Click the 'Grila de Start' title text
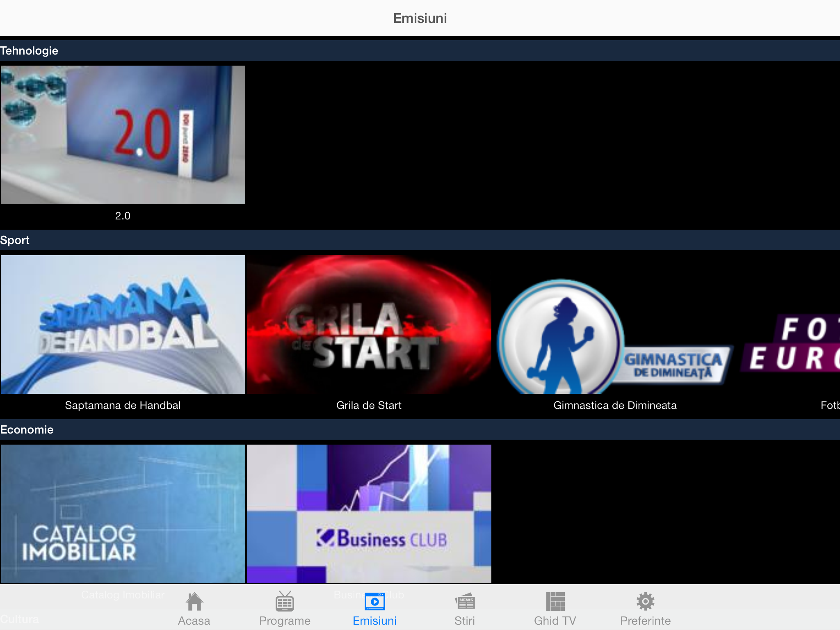Screen dimensions: 840x630 click(x=369, y=405)
